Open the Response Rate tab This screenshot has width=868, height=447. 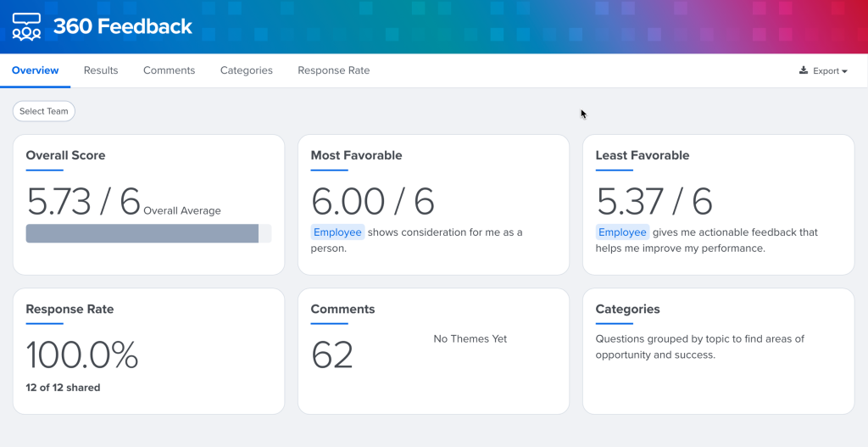(333, 70)
